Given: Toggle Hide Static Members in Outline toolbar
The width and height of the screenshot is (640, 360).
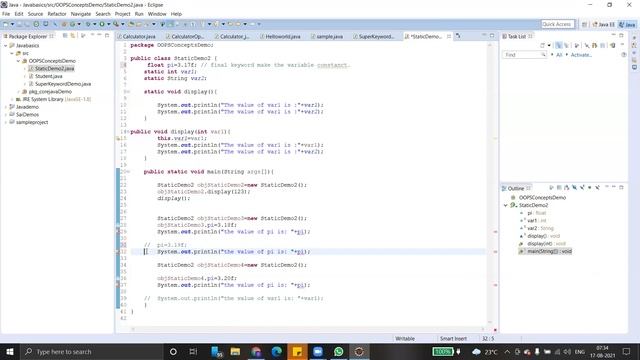Looking at the screenshot, I should tap(582, 187).
